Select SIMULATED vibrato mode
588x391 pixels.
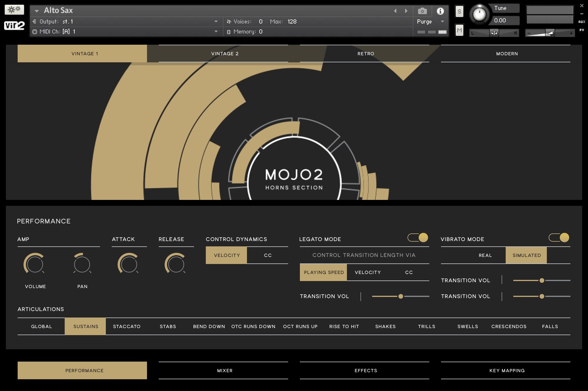point(526,255)
